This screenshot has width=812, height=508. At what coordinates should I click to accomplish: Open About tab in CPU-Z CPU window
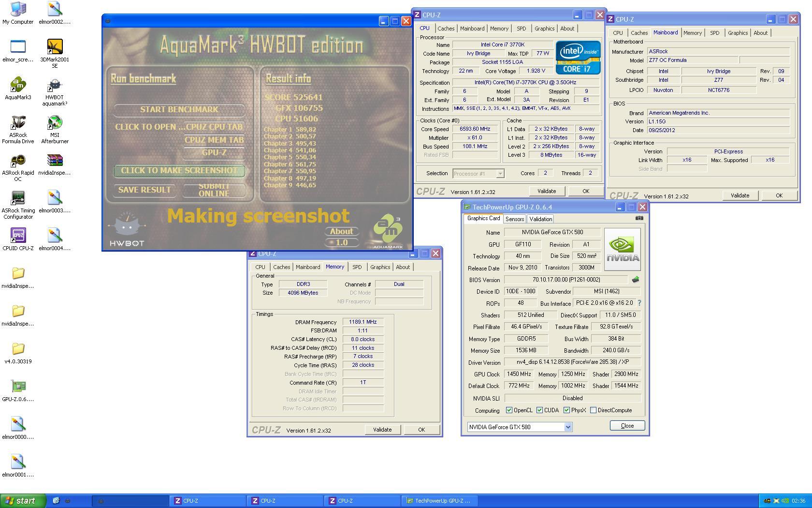pos(567,29)
